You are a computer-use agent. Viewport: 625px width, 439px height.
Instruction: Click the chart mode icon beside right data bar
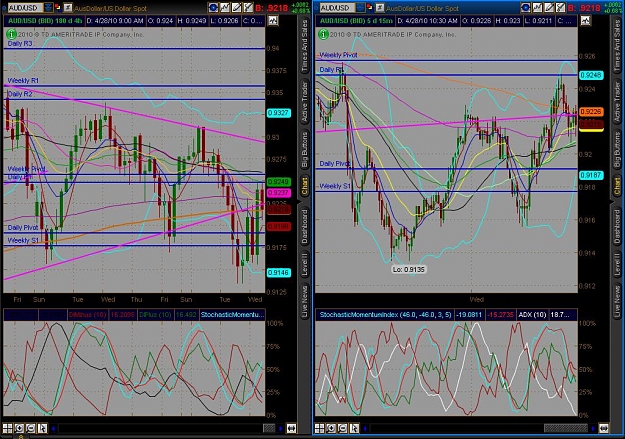tap(586, 20)
